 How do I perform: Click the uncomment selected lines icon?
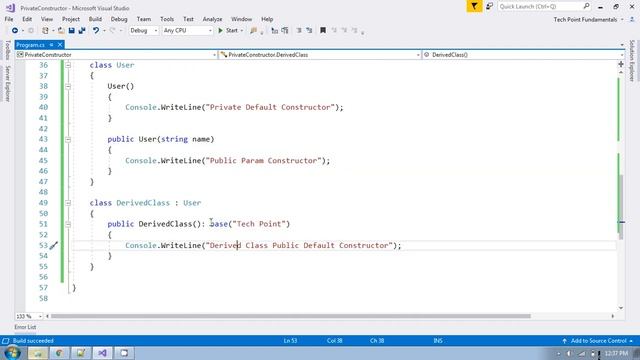coord(284,30)
